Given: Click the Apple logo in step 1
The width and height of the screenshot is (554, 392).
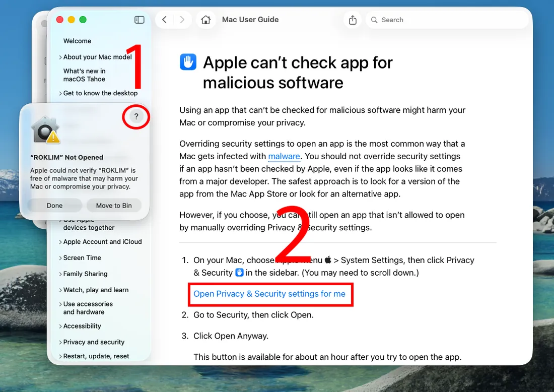Looking at the screenshot, I should point(328,260).
